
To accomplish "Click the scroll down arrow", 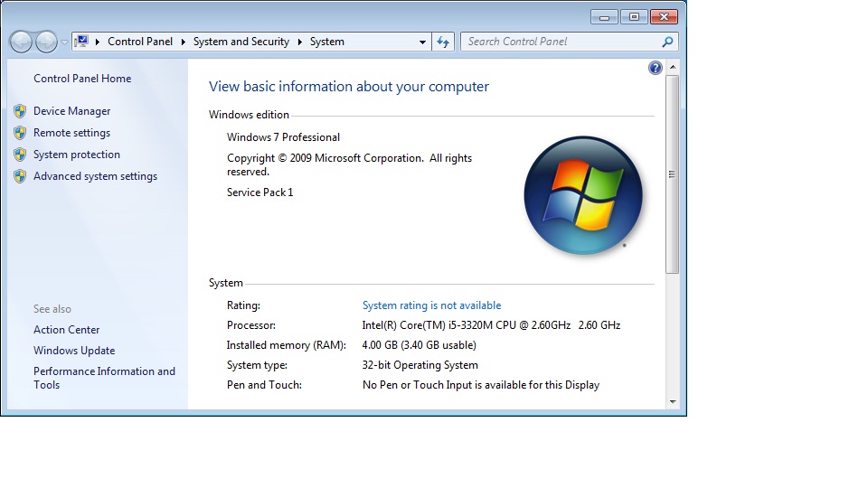I will 673,401.
